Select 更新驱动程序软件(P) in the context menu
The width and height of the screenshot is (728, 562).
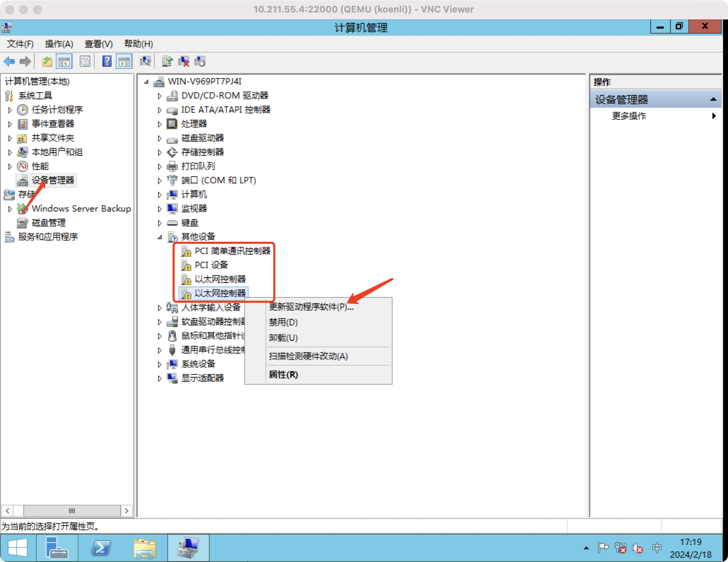[x=310, y=307]
